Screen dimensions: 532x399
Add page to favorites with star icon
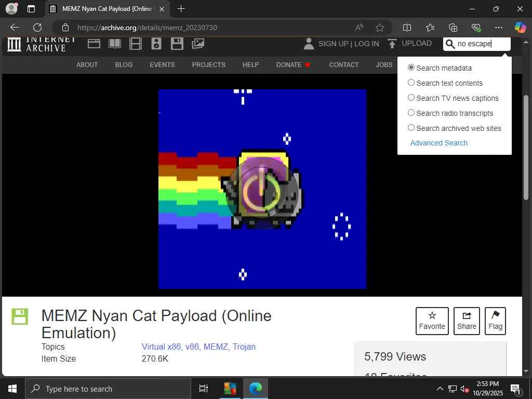click(380, 28)
